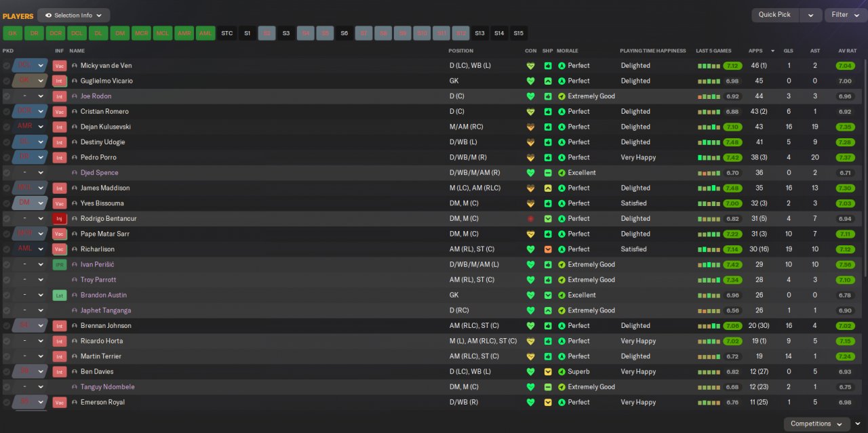Click Int status icon for Ben Davies
868x433 pixels.
point(60,372)
